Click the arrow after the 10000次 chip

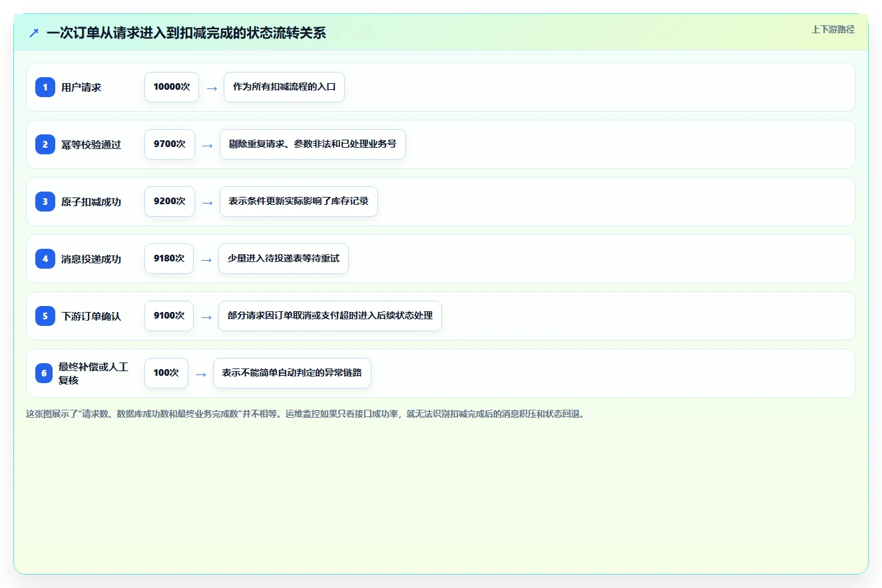pyautogui.click(x=212, y=88)
